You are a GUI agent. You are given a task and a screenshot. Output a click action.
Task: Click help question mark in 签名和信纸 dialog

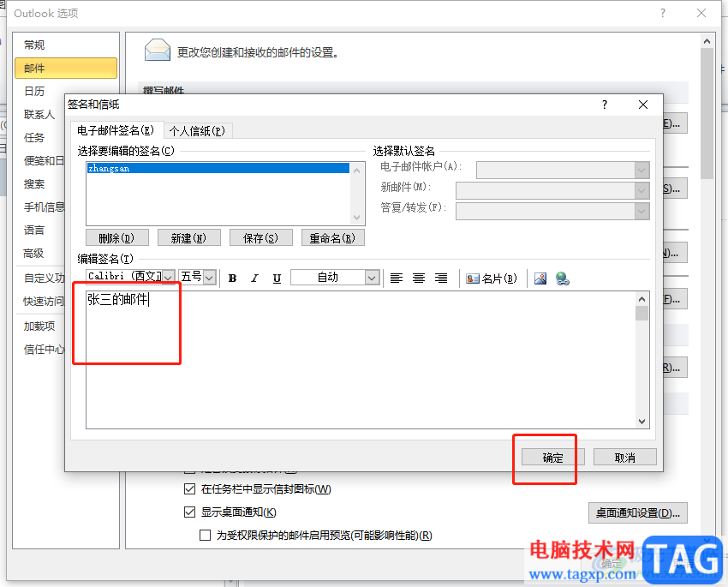[x=605, y=105]
